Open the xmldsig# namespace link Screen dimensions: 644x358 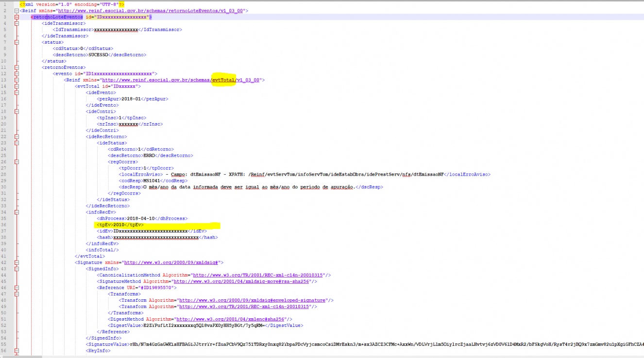click(x=171, y=262)
